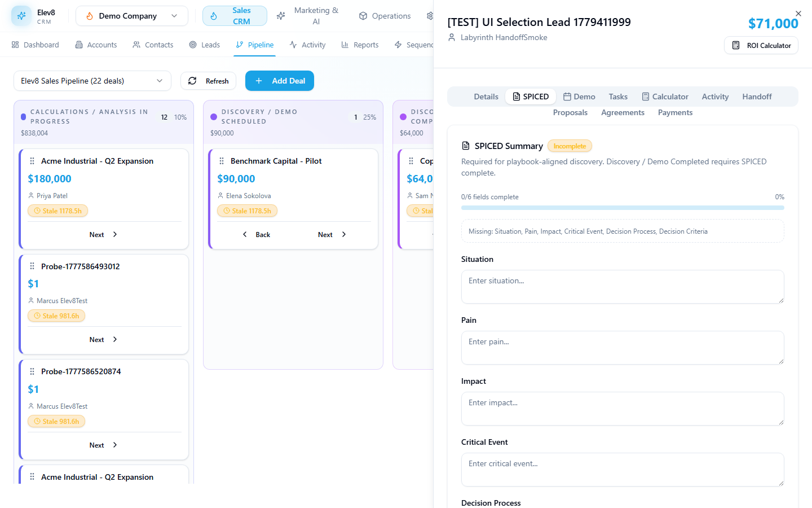Open the Marketing & AI module
The height and width of the screenshot is (508, 812).
tap(309, 16)
